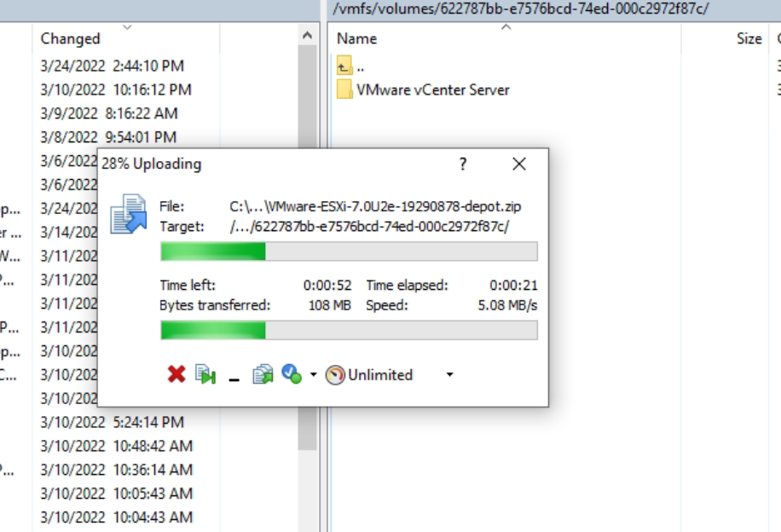781x532 pixels.
Task: Click the speed limit gauge icon
Action: 335,374
